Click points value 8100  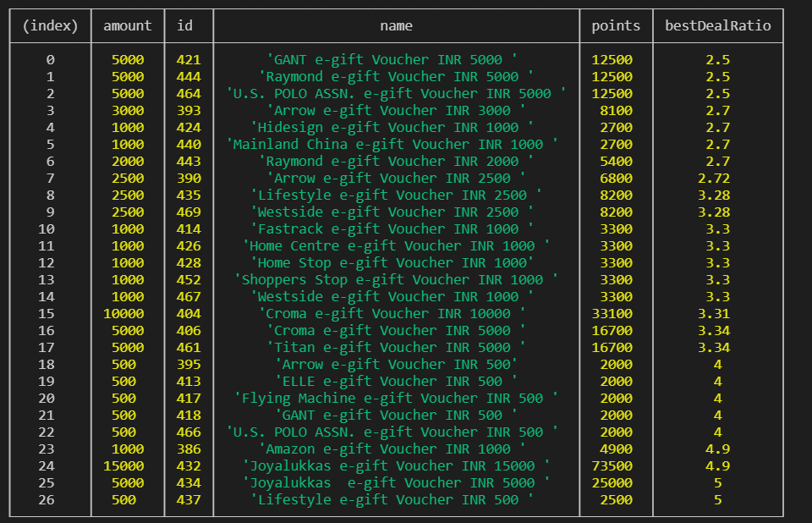pyautogui.click(x=617, y=111)
